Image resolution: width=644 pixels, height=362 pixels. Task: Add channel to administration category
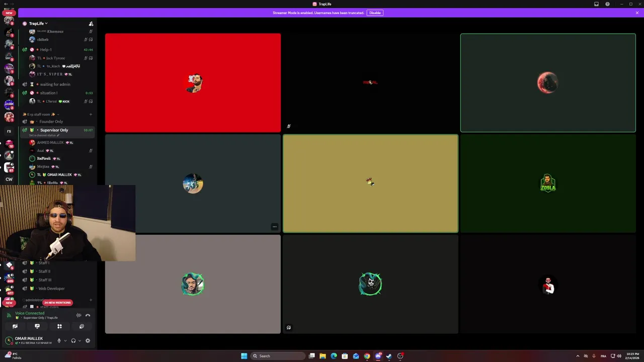[91, 300]
